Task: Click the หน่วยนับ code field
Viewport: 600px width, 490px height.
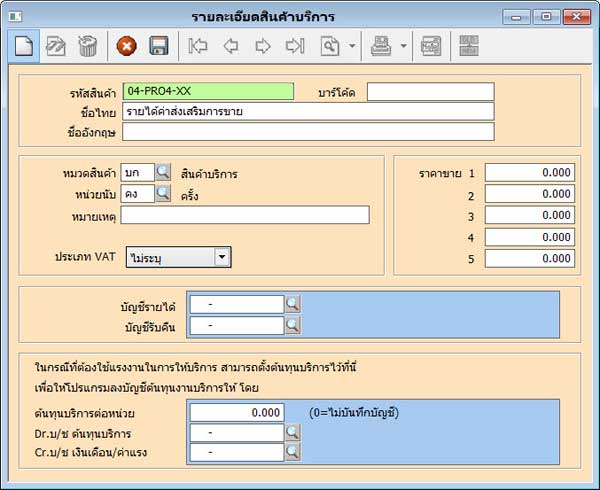Action: [x=138, y=194]
